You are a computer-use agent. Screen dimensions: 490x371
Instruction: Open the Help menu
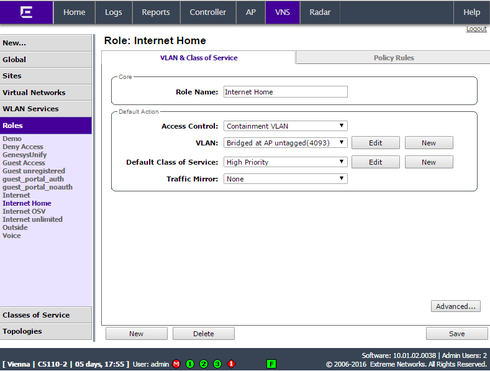[472, 12]
